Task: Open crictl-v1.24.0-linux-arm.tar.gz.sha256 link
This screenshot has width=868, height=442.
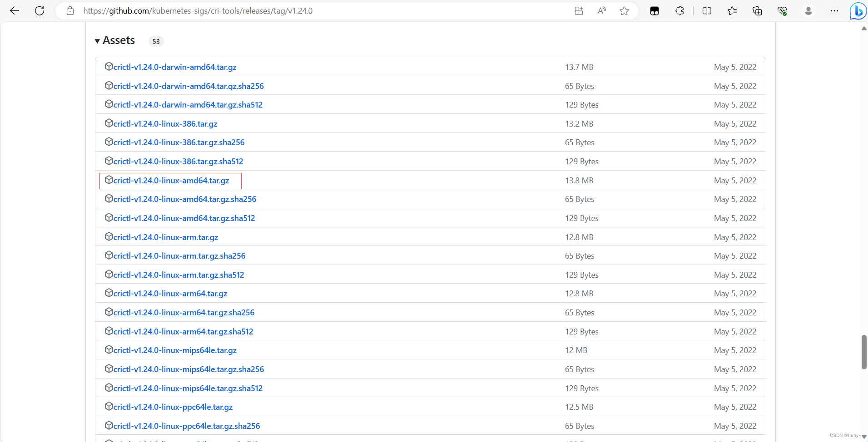Action: click(x=179, y=256)
